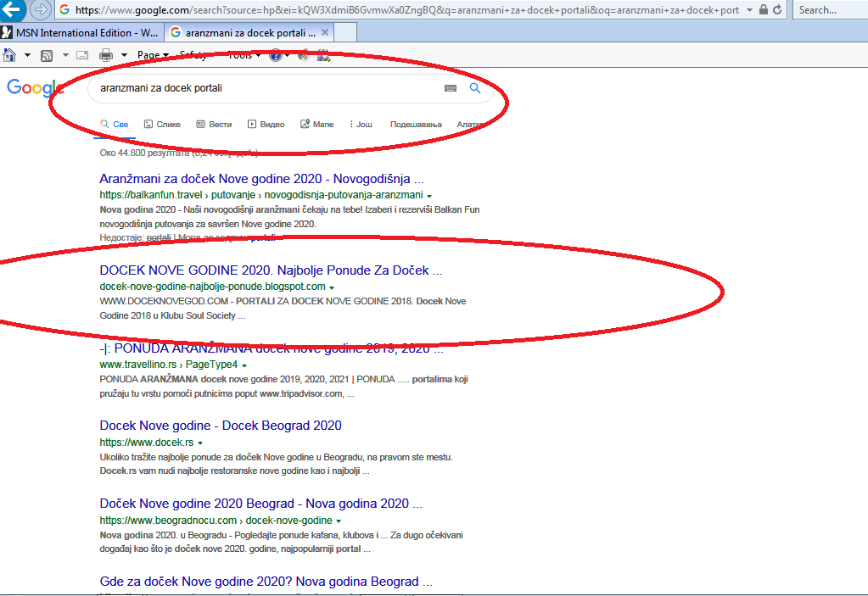This screenshot has width=868, height=596.
Task: Click the blue magnifier search button
Action: 475,88
